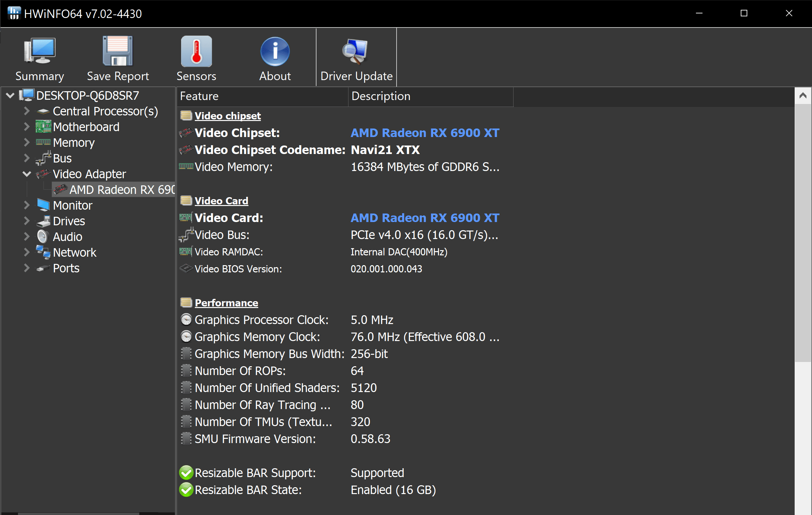Click the Description column header
Viewport: 812px width, 515px height.
(431, 96)
